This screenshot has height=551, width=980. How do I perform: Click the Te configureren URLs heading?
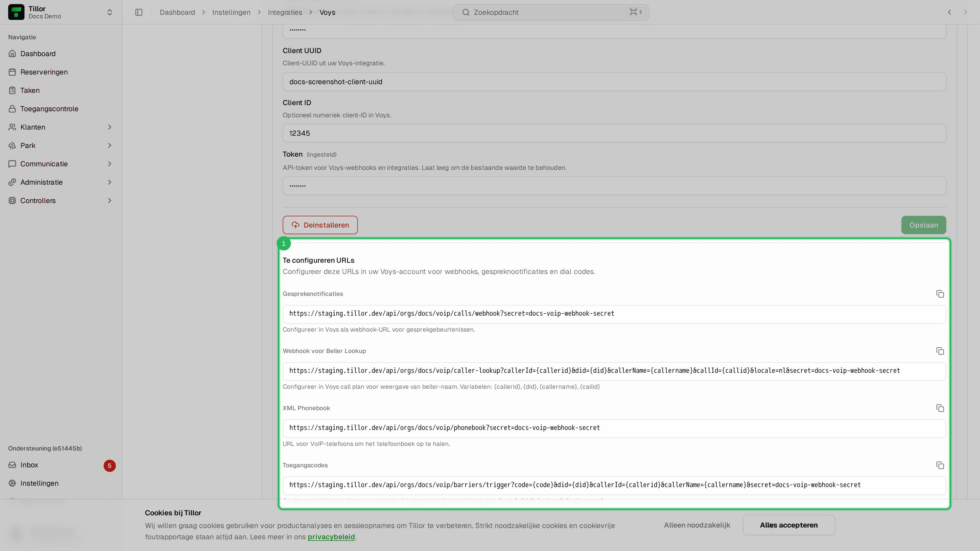(x=318, y=260)
